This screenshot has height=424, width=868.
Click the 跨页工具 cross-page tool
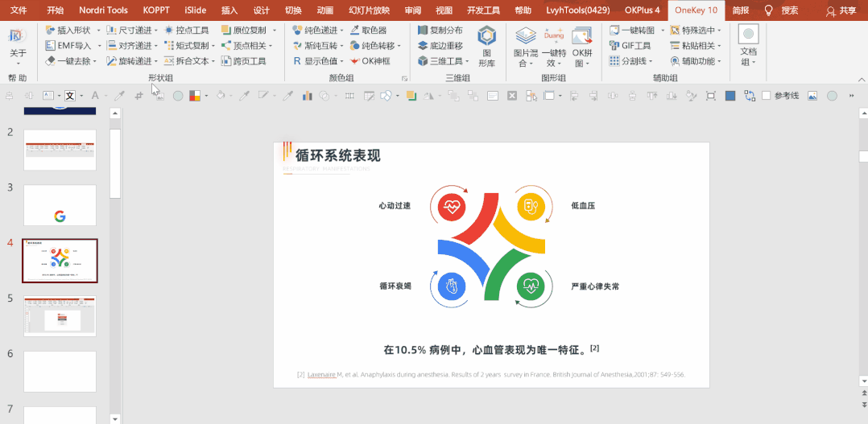point(243,61)
